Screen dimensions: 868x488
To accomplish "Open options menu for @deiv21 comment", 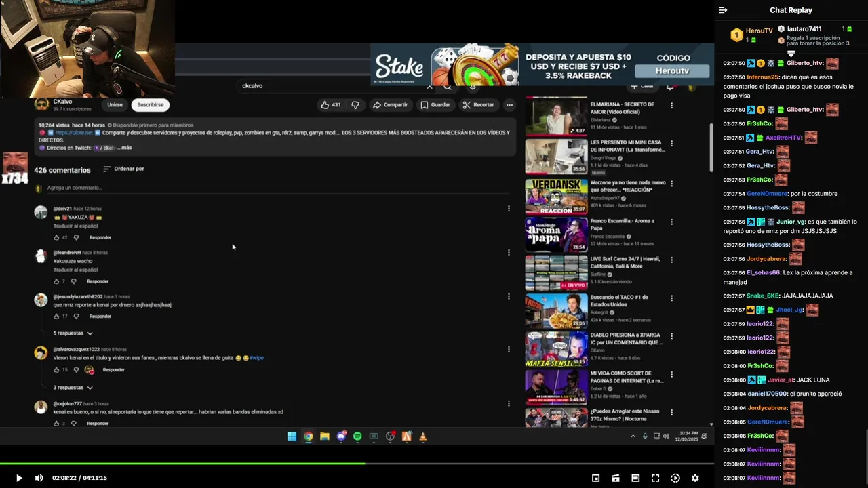I will click(x=509, y=209).
